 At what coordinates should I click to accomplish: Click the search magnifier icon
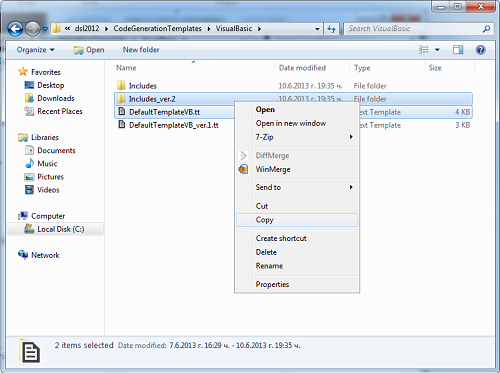pos(487,29)
